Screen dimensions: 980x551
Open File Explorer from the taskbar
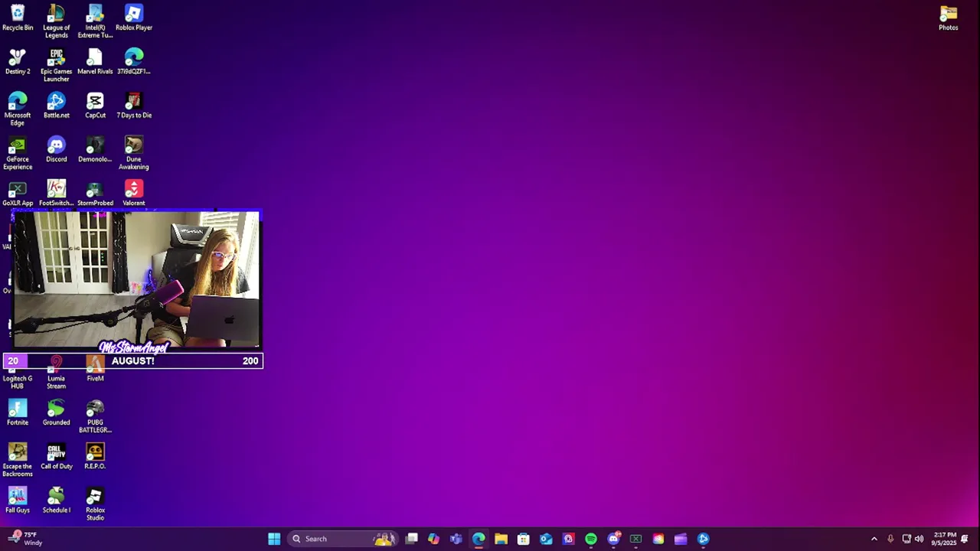[501, 539]
